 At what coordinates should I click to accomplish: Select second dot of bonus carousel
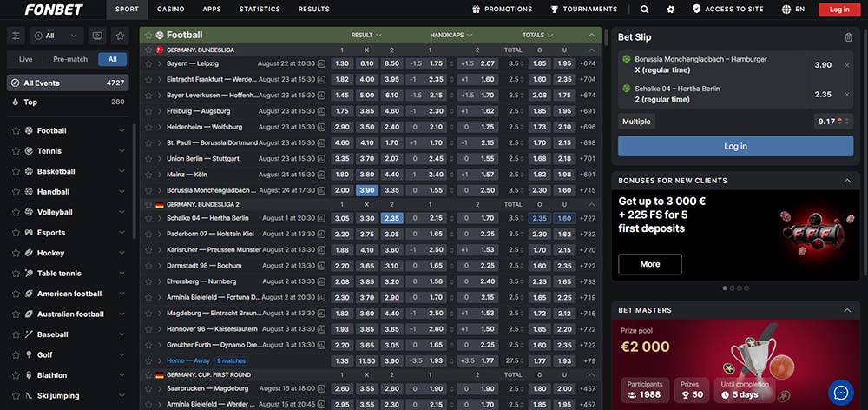(733, 288)
